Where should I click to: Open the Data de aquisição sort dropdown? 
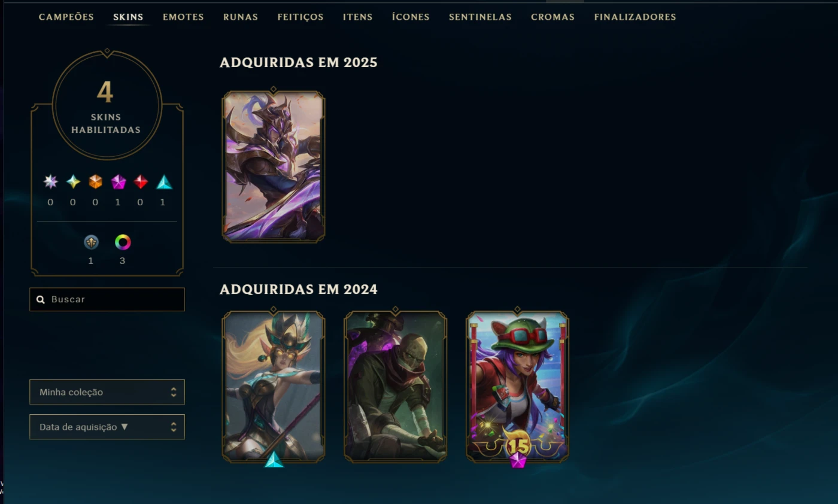[x=107, y=427]
